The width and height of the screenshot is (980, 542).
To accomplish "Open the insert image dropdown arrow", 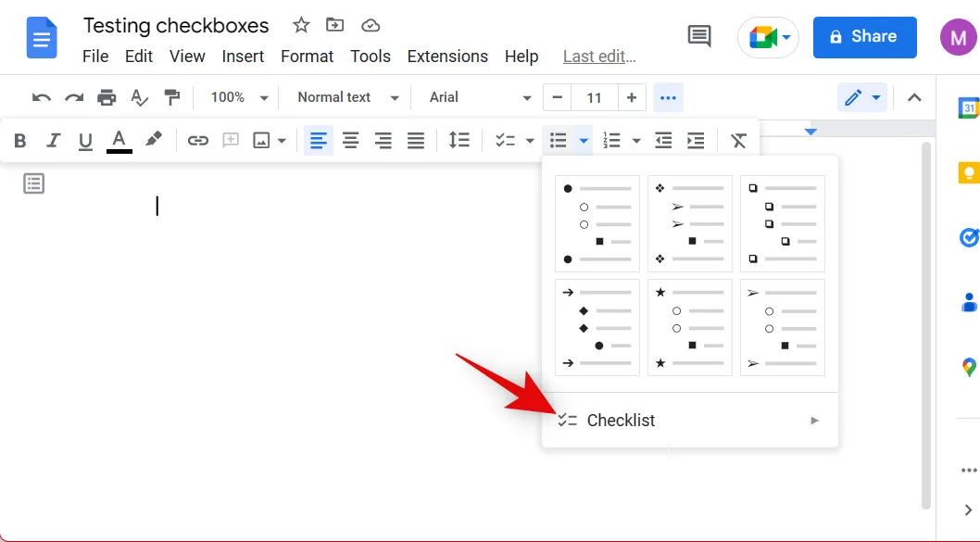I will coord(282,141).
